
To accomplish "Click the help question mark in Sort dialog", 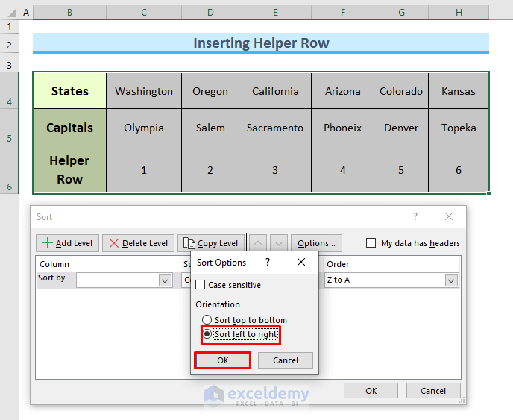I will [x=415, y=216].
